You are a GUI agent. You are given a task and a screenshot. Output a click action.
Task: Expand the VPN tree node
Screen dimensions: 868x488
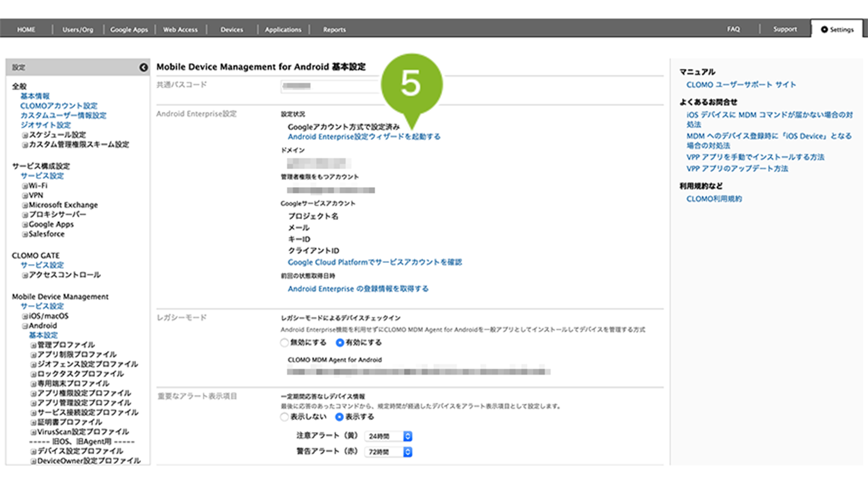[25, 196]
